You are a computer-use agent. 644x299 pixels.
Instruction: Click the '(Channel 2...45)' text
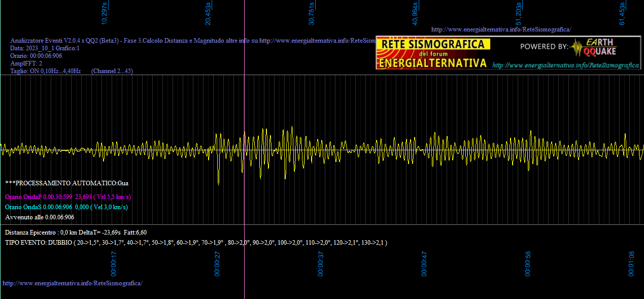[112, 71]
